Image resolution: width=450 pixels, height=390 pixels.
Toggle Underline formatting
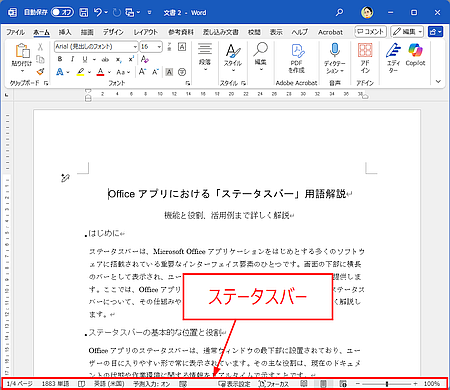coord(85,59)
